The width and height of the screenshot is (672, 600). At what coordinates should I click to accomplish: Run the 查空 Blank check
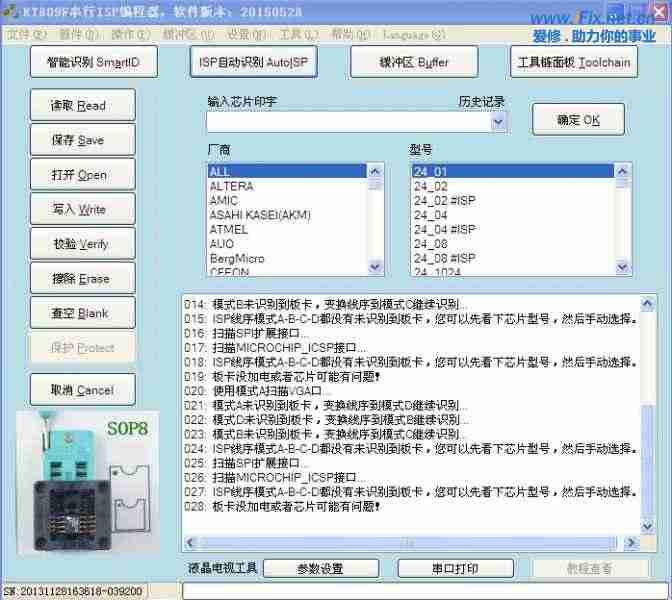(83, 313)
